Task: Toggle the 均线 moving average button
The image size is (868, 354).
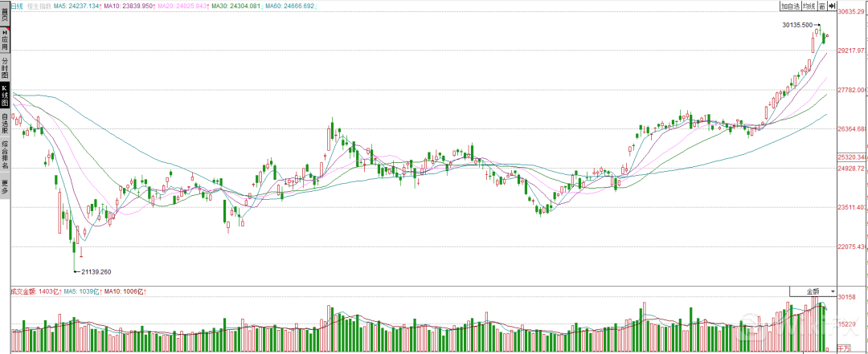Action: tap(811, 6)
